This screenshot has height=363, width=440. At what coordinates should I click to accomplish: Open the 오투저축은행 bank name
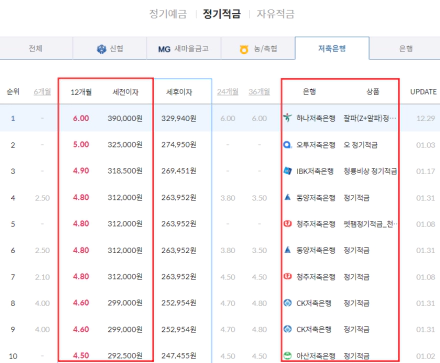coord(316,145)
